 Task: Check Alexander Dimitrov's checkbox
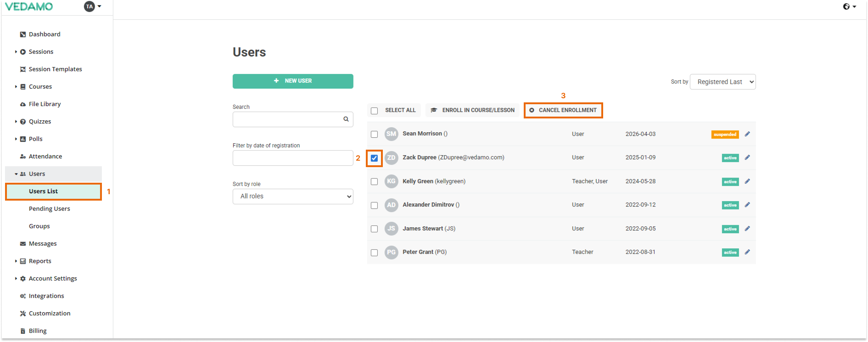pyautogui.click(x=374, y=205)
